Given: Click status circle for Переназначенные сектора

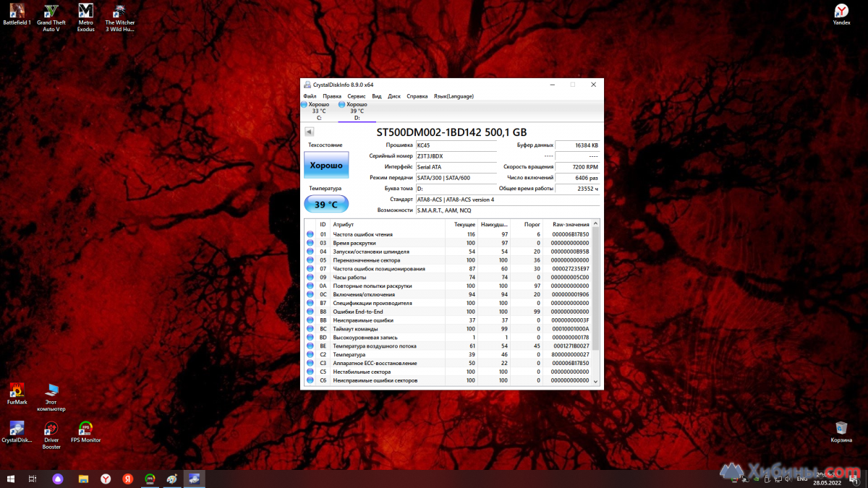Looking at the screenshot, I should click(310, 260).
